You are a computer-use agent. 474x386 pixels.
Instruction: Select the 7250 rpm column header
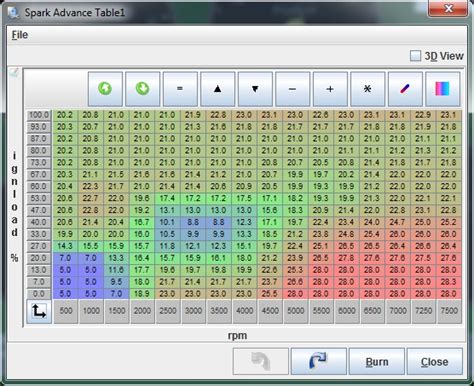423,311
